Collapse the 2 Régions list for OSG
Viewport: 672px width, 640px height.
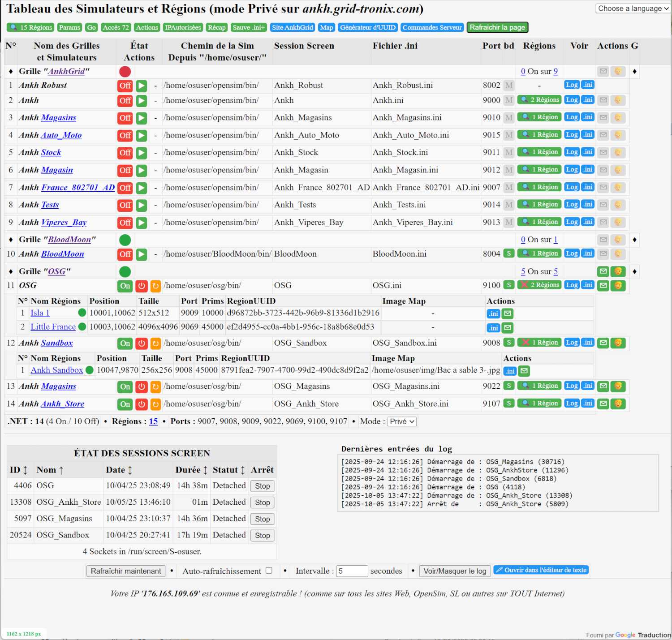[539, 285]
